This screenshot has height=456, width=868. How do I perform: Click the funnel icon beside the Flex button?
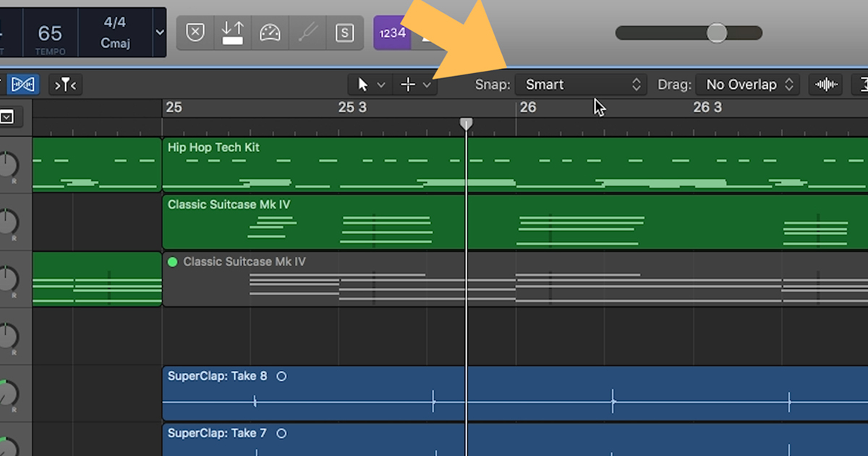[x=65, y=84]
